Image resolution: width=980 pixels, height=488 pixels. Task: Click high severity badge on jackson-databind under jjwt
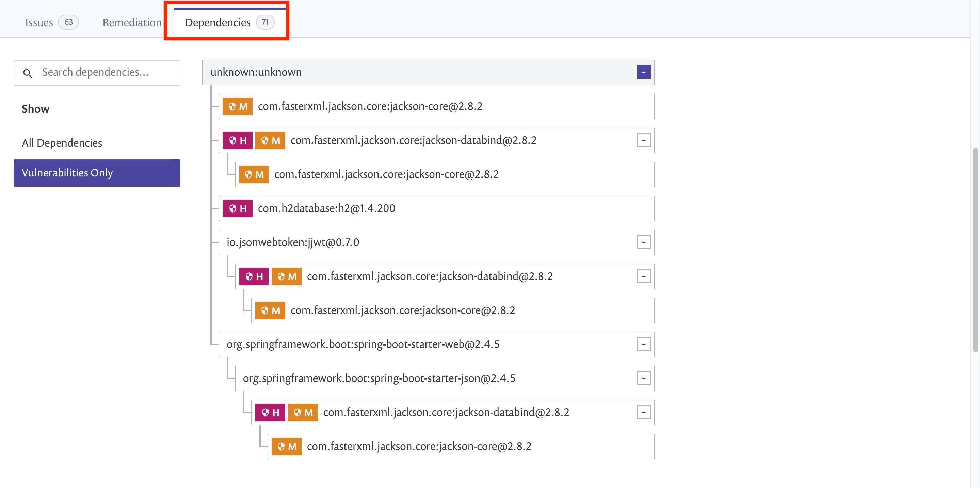[x=254, y=277]
